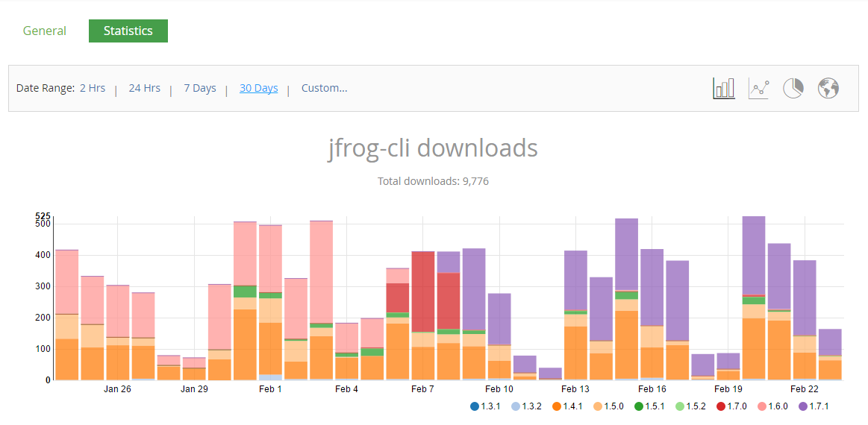The width and height of the screenshot is (868, 425).
Task: Click the Date Range: label
Action: tap(46, 88)
